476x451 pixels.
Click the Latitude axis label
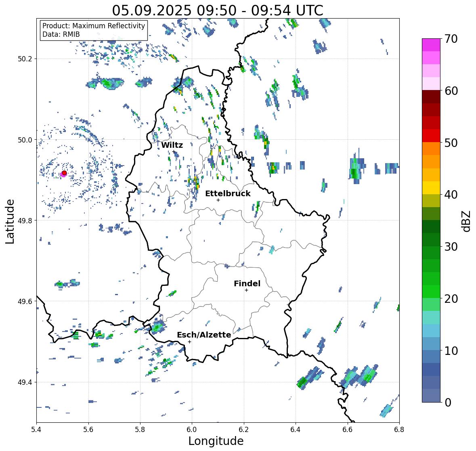(x=10, y=221)
